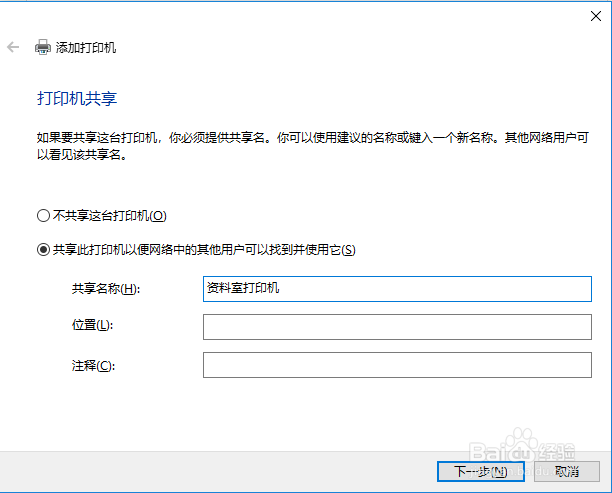
Task: Select the 不共享这台打印机 radio button
Action: pos(42,215)
